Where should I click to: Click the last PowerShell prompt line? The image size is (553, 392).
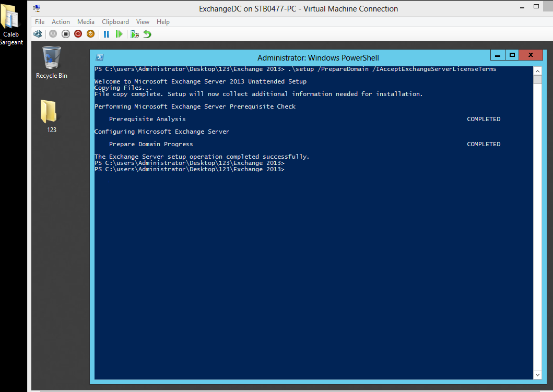tap(190, 169)
